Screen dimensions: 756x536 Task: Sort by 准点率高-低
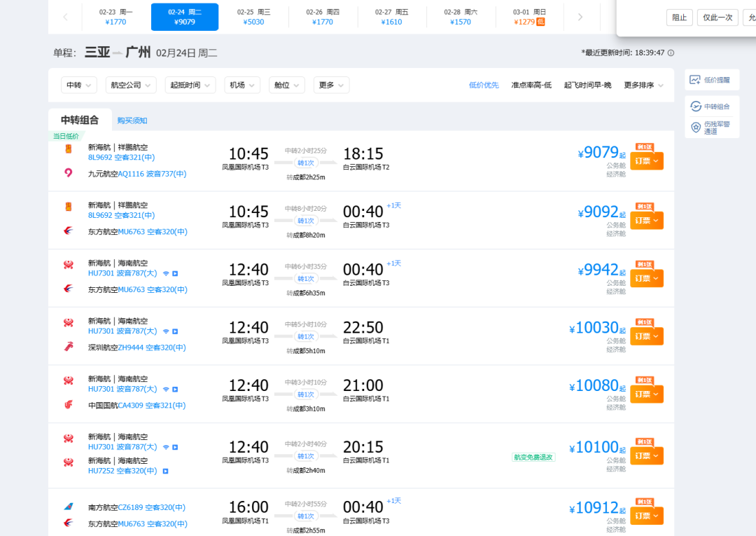[531, 85]
